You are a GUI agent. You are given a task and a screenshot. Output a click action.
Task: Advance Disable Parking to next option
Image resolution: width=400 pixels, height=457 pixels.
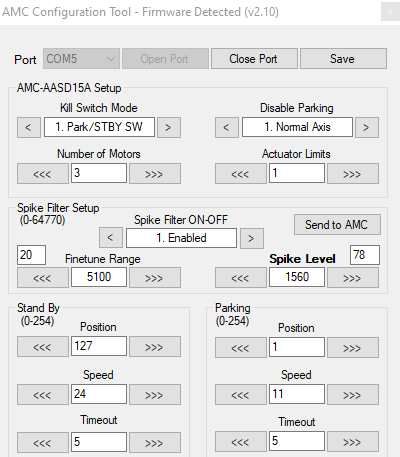[367, 127]
